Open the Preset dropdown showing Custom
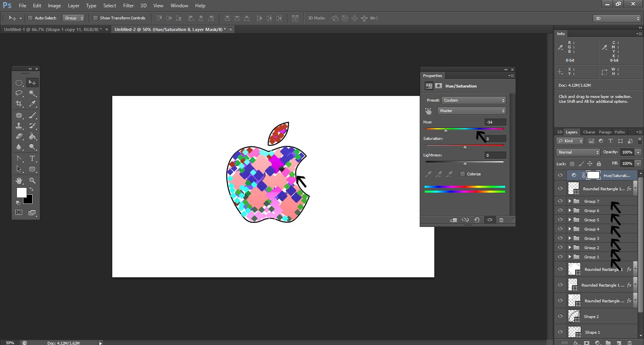644x345 pixels. pyautogui.click(x=474, y=100)
